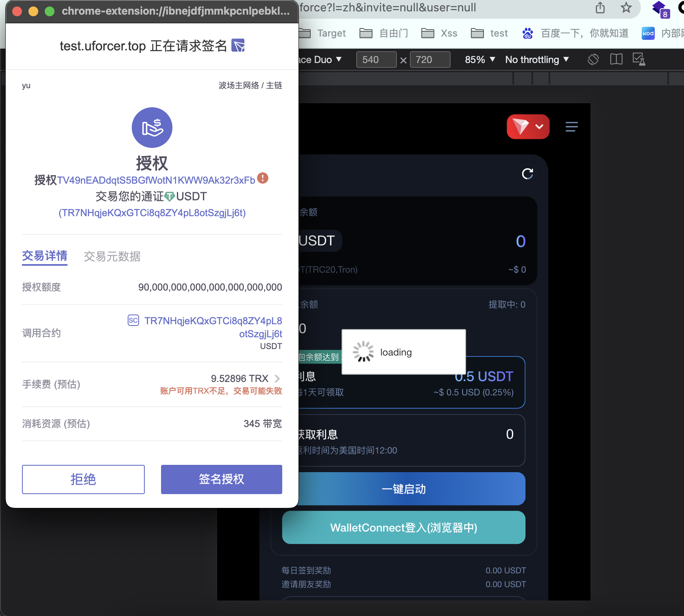Click the share icon in address bar
The width and height of the screenshot is (684, 616).
(x=600, y=8)
